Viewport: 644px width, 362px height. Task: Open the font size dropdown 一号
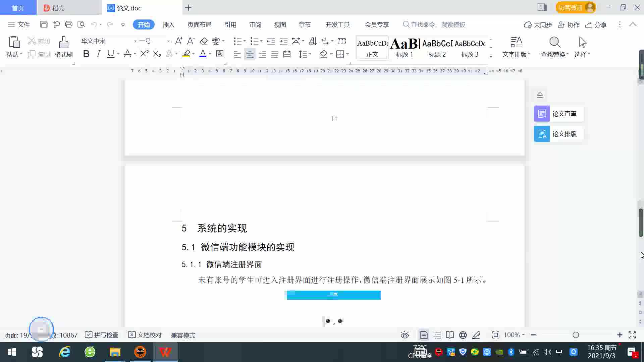168,41
